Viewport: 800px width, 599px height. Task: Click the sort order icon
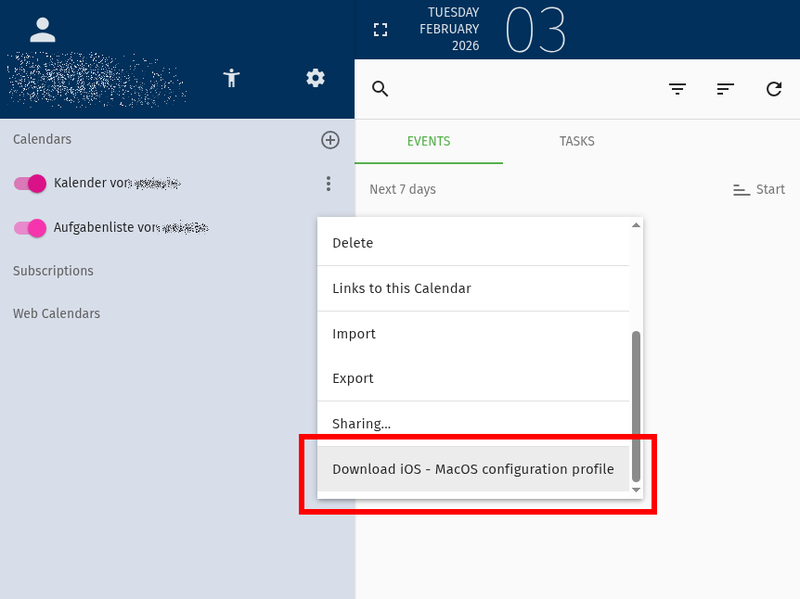click(725, 88)
